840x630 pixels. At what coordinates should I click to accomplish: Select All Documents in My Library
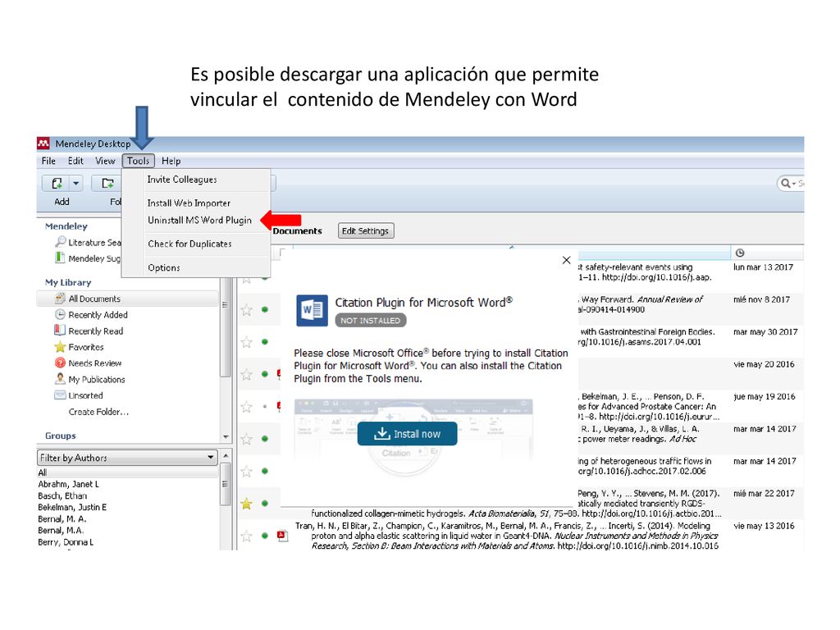pyautogui.click(x=127, y=299)
